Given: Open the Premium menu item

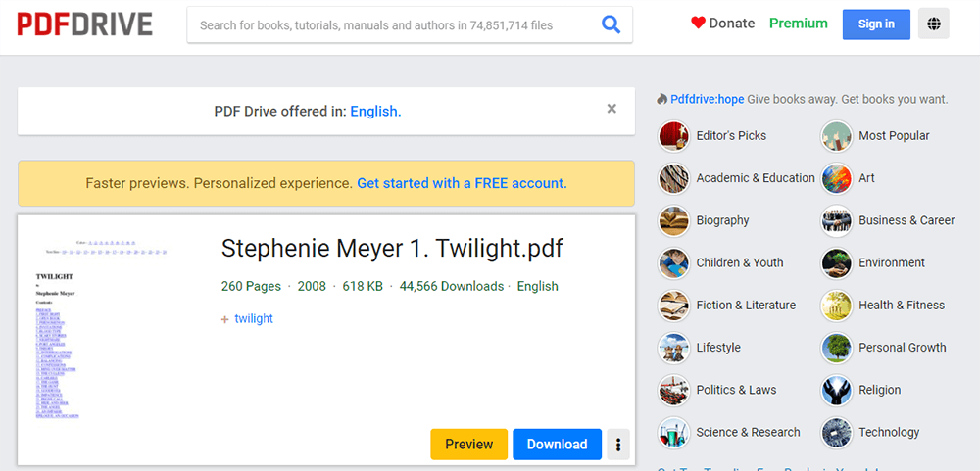Looking at the screenshot, I should (798, 24).
